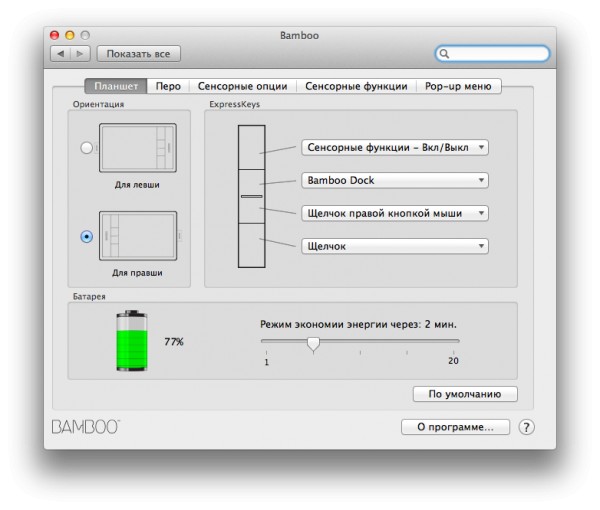Select the 'Для левши' radio button

pos(86,148)
